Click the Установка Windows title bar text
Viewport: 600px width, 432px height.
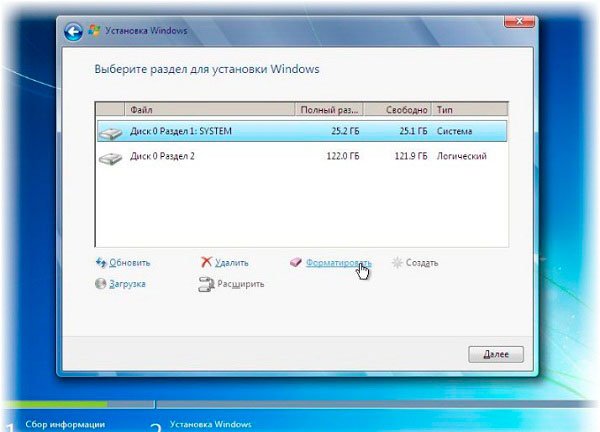(146, 31)
